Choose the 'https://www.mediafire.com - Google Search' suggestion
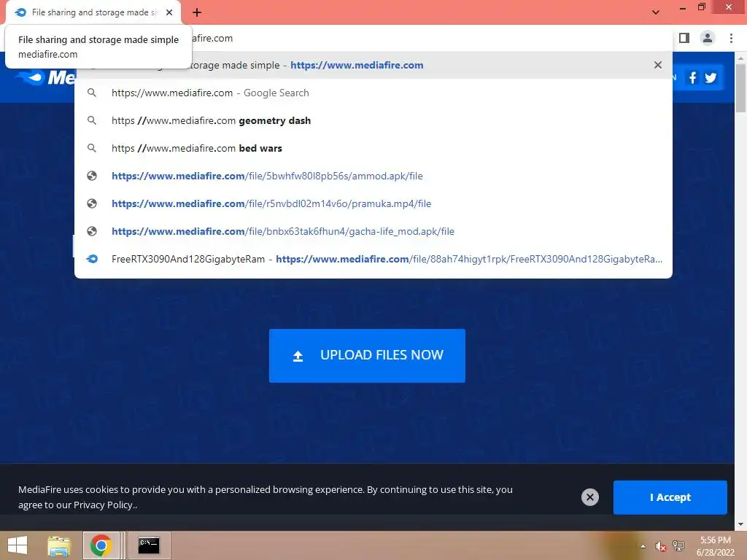The image size is (747, 560). point(373,93)
